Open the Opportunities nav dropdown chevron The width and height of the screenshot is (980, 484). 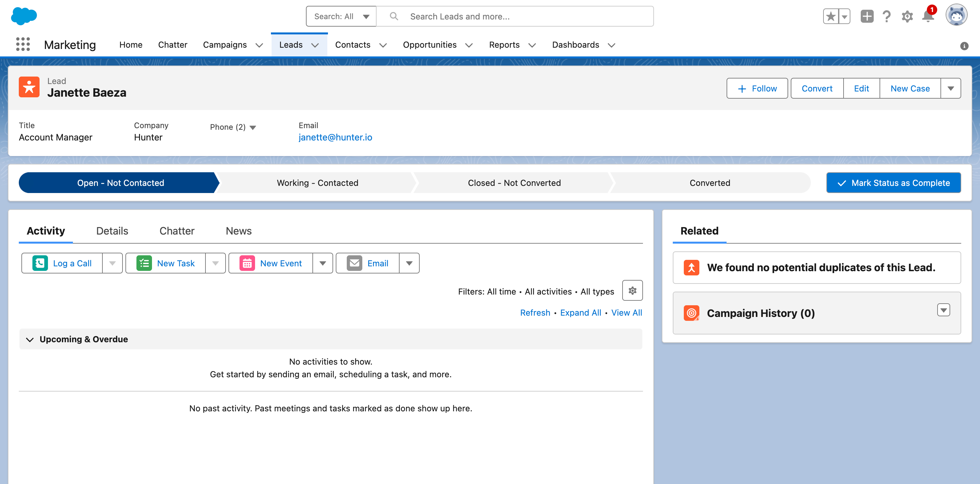click(x=469, y=45)
